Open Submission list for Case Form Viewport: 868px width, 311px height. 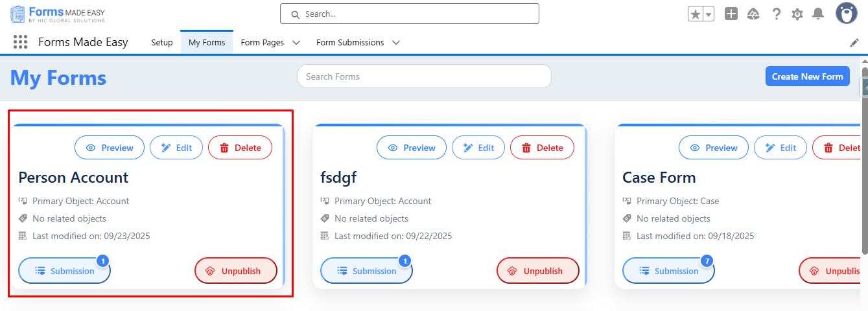[668, 271]
